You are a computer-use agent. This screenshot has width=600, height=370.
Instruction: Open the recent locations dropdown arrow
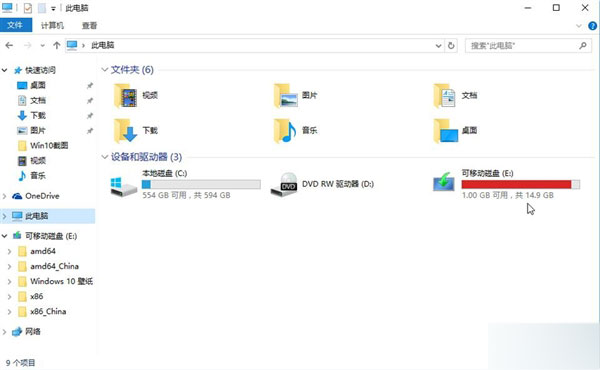pos(42,46)
